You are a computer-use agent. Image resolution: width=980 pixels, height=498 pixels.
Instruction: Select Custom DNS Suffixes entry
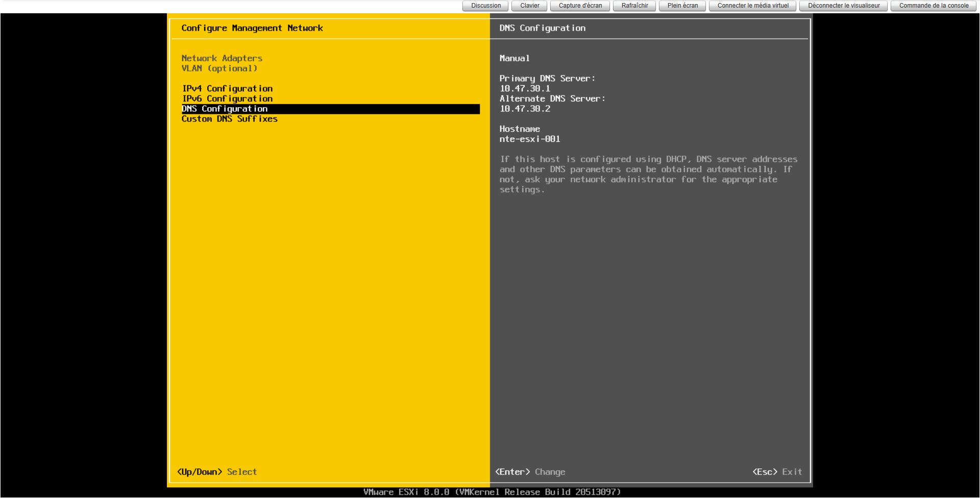click(x=230, y=119)
